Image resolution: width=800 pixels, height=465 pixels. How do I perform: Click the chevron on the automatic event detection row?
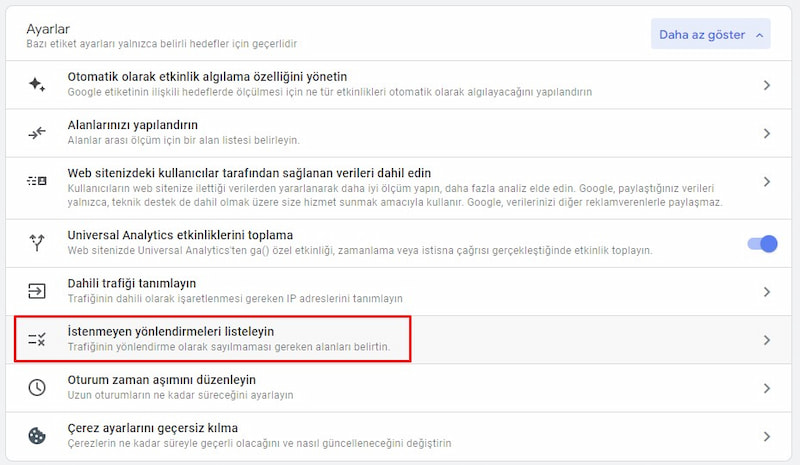point(767,85)
